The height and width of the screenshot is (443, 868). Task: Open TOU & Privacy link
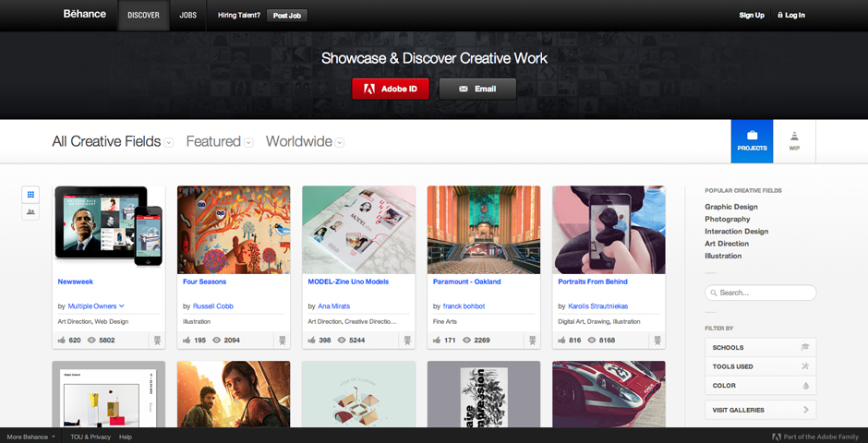pos(90,437)
